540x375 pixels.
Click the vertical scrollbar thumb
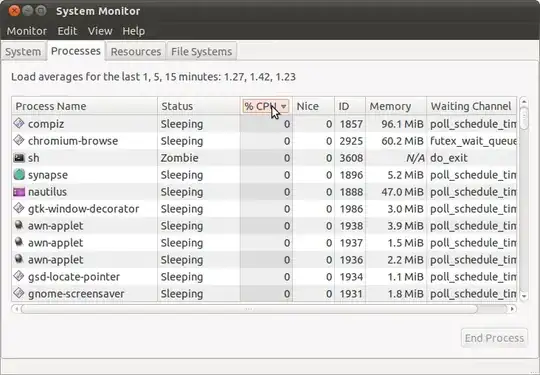524,118
